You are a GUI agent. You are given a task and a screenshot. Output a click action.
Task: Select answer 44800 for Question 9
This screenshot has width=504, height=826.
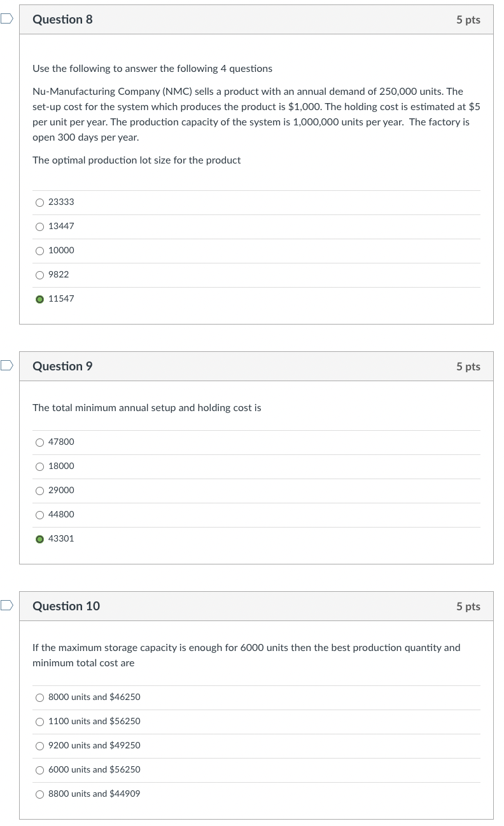(39, 514)
